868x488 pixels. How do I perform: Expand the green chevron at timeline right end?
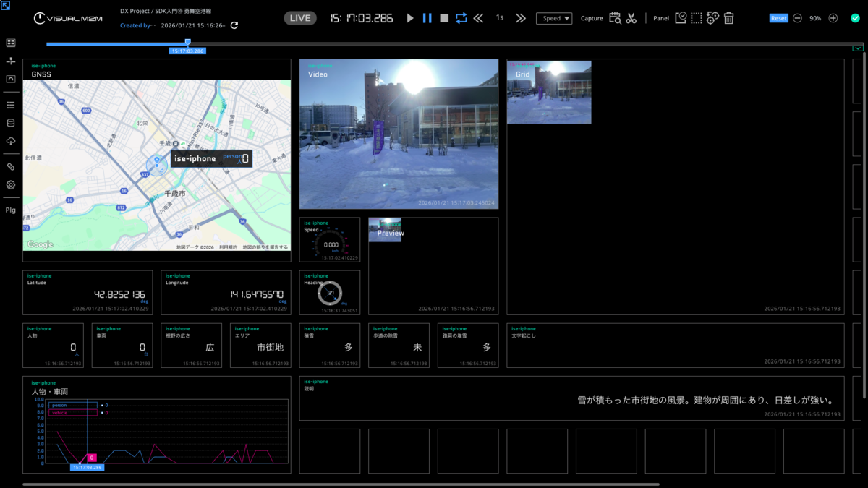[x=858, y=48]
